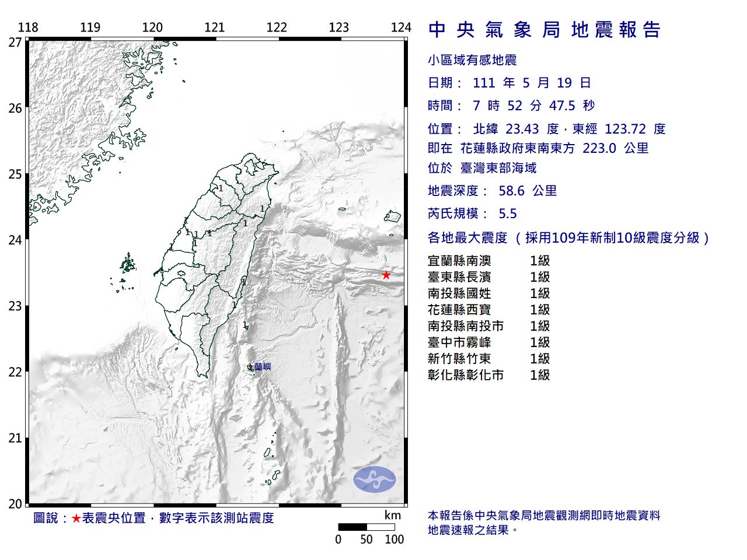Click the 臺中市霧峰 intensity row

(488, 342)
